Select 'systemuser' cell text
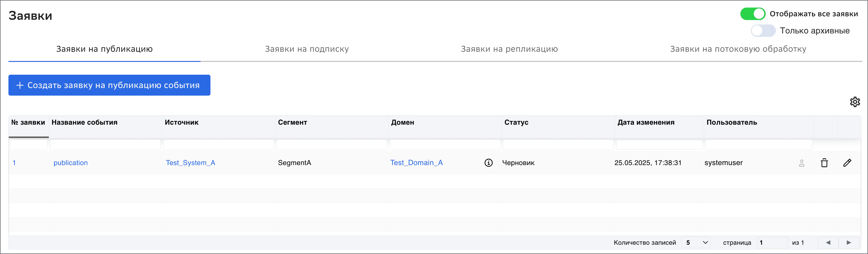Image resolution: width=868 pixels, height=254 pixels. [x=724, y=163]
